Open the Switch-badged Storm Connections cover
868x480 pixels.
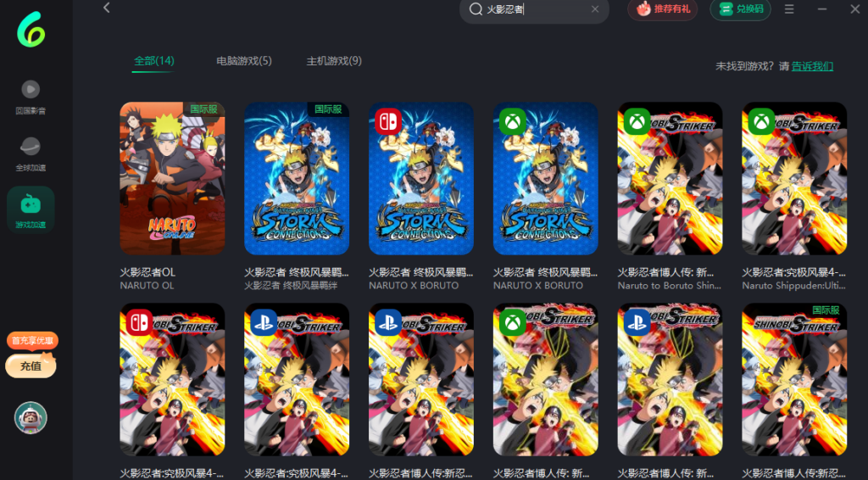pyautogui.click(x=421, y=178)
